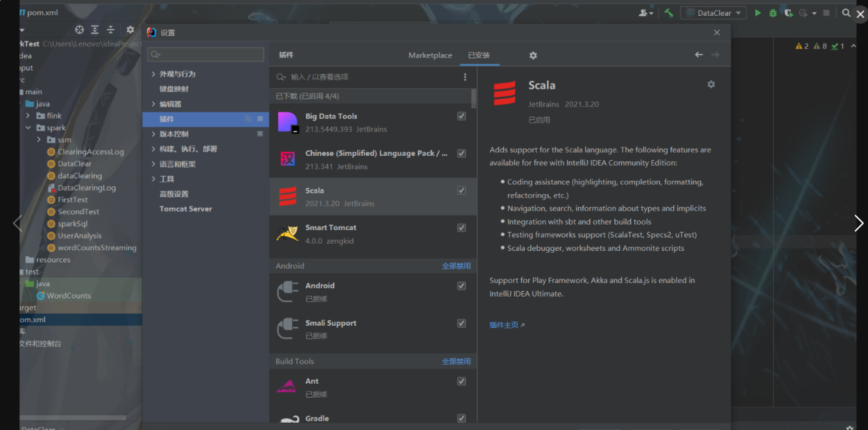Screen dimensions: 868x430
Task: Collapse spark folder in project tree
Action: click(x=28, y=128)
